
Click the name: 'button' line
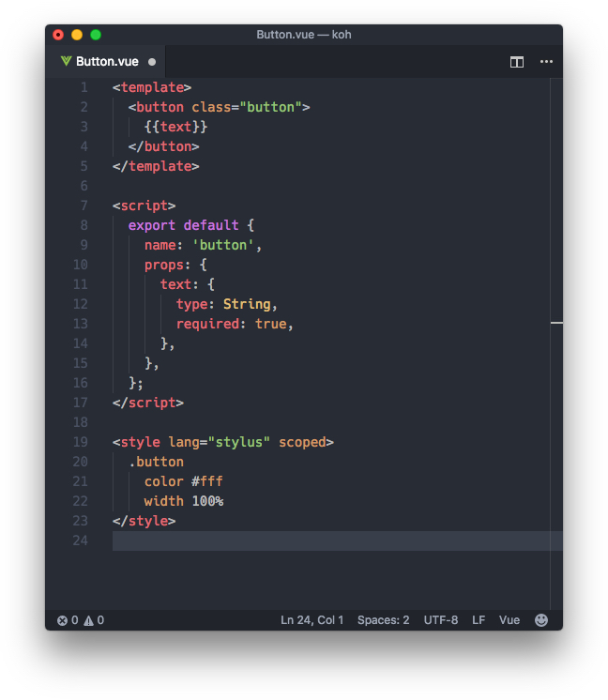click(203, 245)
